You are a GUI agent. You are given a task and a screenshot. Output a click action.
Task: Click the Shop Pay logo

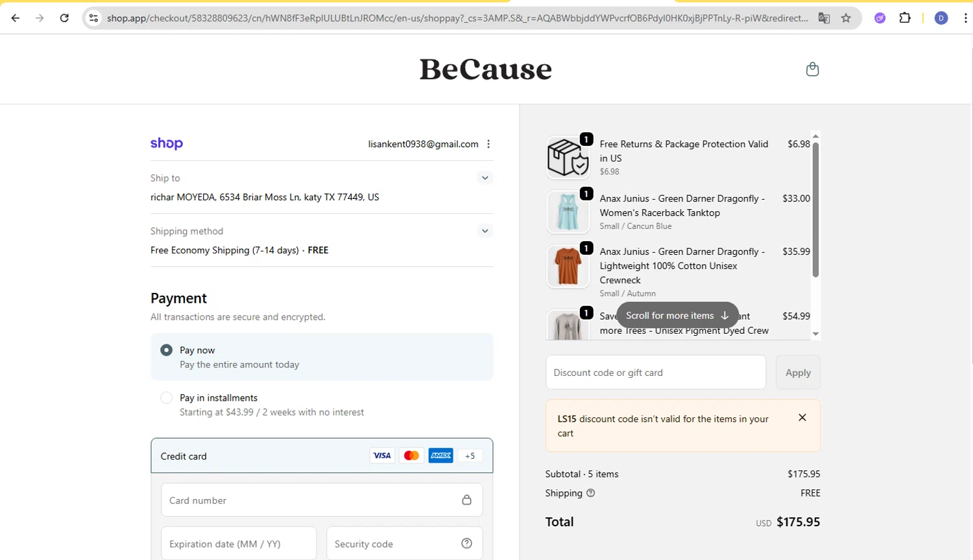pos(167,144)
